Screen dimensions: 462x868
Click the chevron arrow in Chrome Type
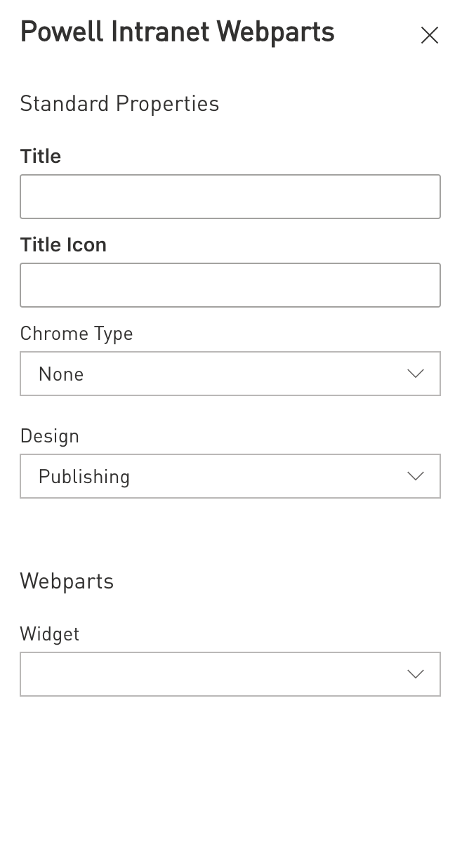pos(416,374)
